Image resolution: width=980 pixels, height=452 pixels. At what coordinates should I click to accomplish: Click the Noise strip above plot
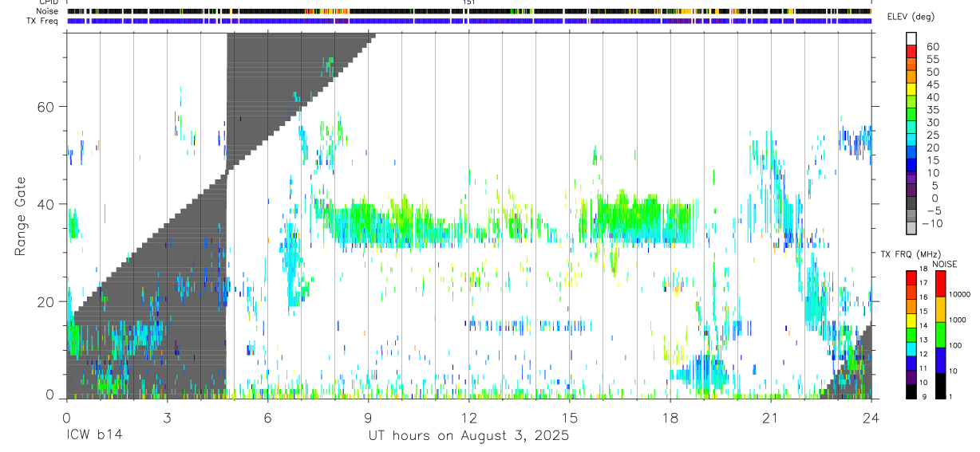coord(469,11)
